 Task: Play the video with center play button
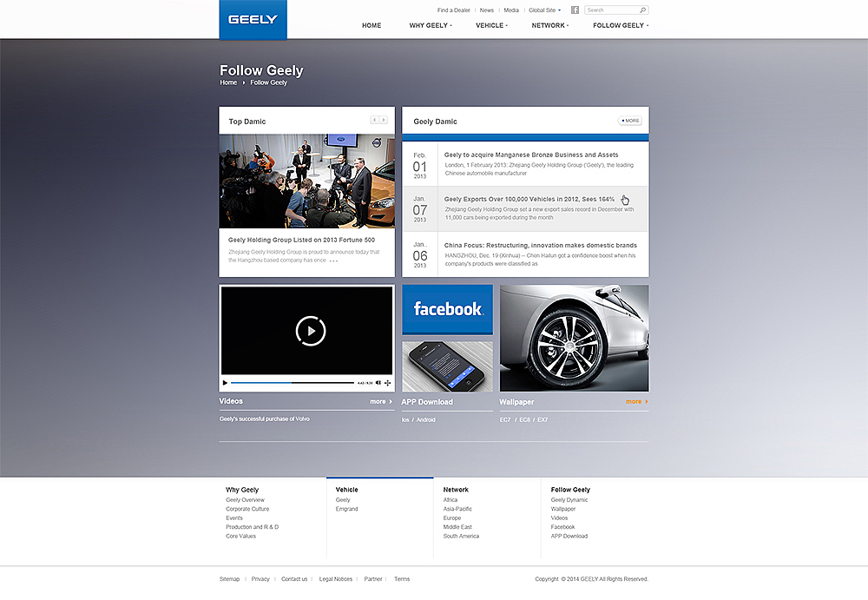pyautogui.click(x=311, y=331)
